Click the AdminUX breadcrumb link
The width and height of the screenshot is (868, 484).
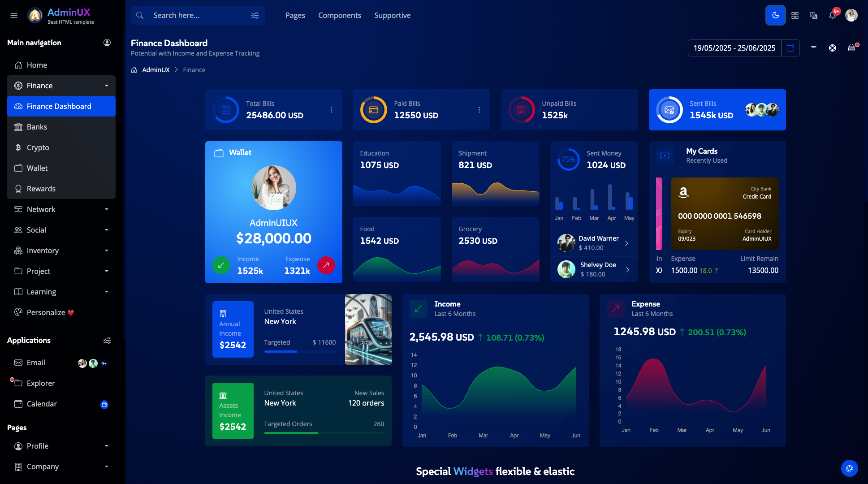[155, 70]
